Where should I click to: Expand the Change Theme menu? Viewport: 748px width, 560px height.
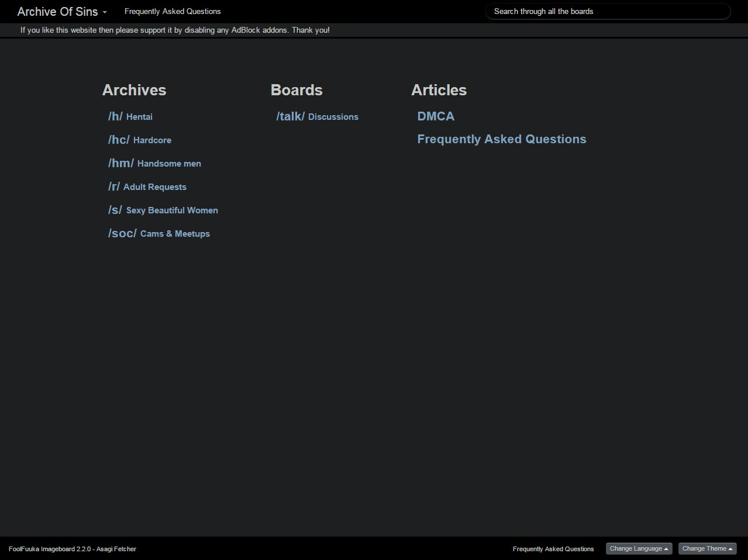coord(708,548)
